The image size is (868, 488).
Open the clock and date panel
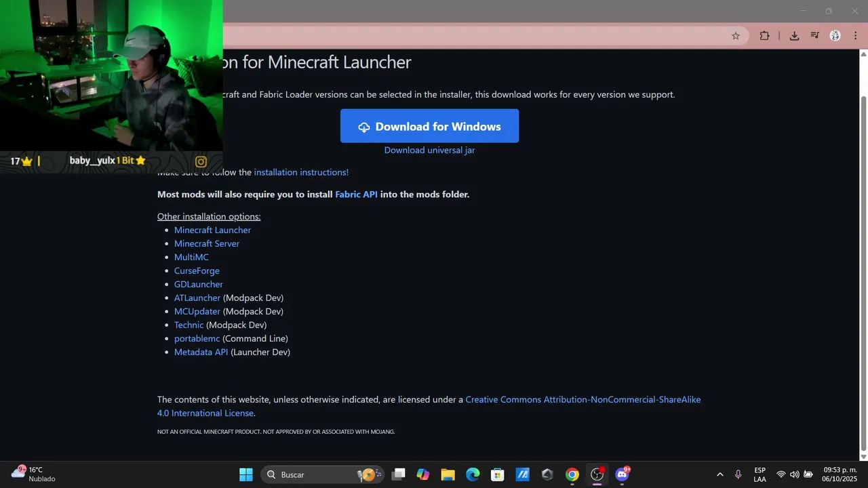click(840, 474)
